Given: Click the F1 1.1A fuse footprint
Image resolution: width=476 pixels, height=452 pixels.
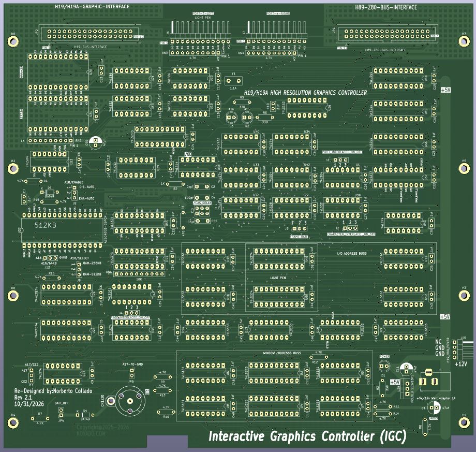Looking at the screenshot, I should click(x=234, y=81).
